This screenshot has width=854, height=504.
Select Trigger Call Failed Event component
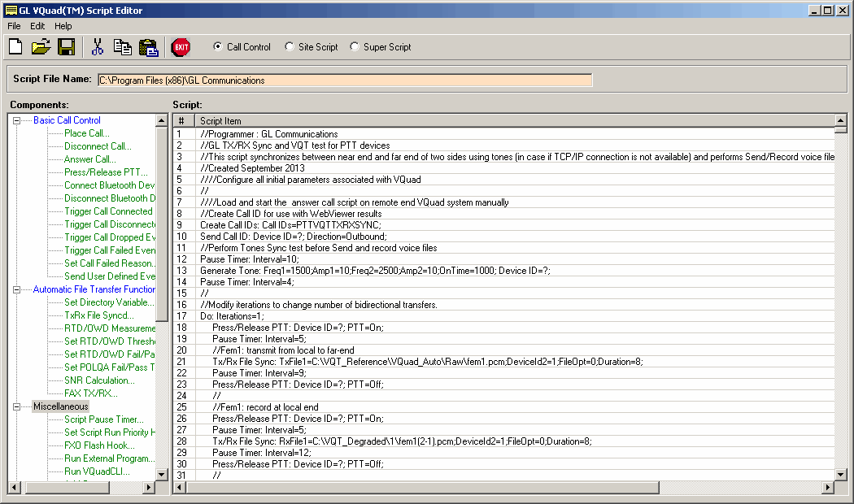pos(110,251)
